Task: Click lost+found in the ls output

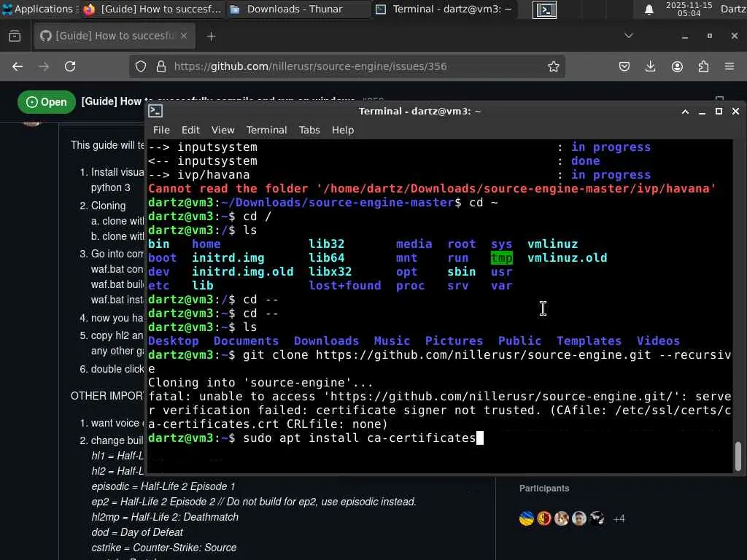Action: tap(345, 286)
